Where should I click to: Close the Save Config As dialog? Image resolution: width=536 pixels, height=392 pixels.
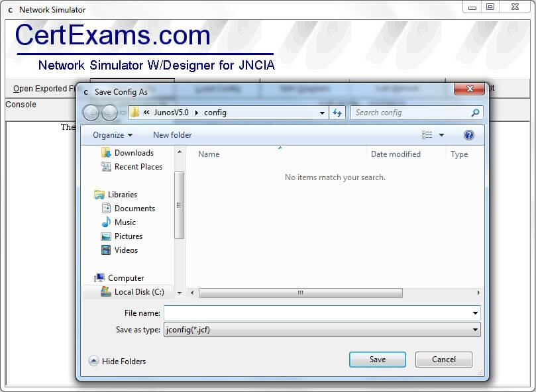469,89
